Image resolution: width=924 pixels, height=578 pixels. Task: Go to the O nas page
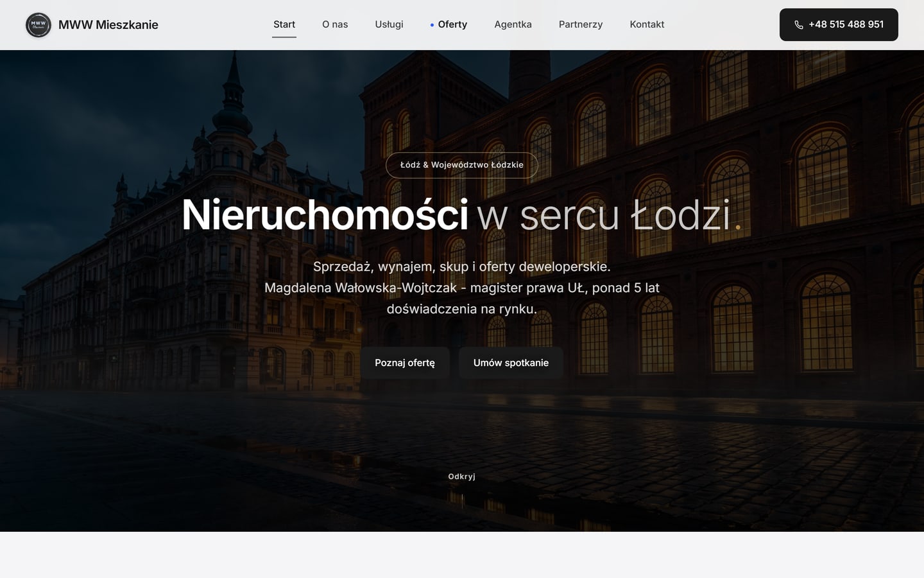click(x=335, y=24)
